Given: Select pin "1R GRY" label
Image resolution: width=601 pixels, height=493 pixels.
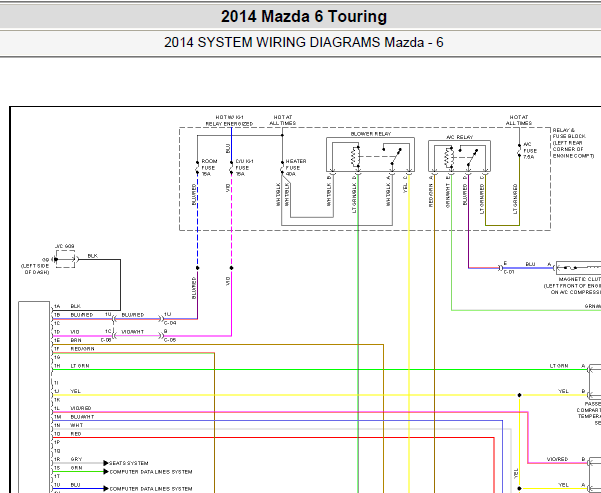Looking at the screenshot, I should (x=68, y=459).
